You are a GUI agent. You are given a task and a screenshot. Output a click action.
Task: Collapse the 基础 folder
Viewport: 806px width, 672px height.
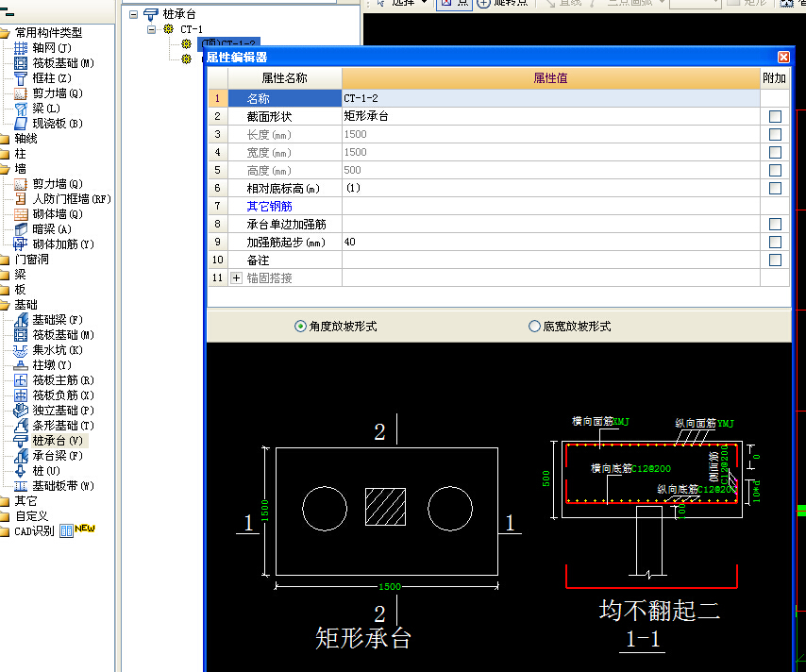pos(5,305)
